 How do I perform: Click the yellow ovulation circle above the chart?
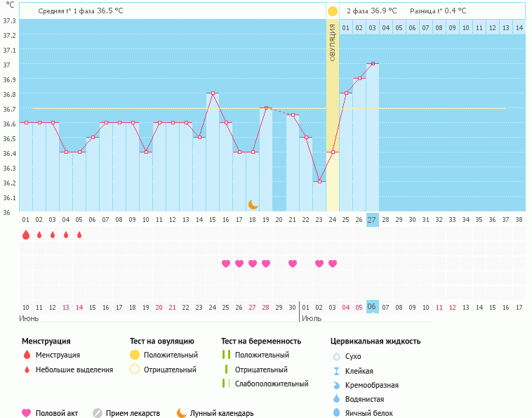point(332,11)
